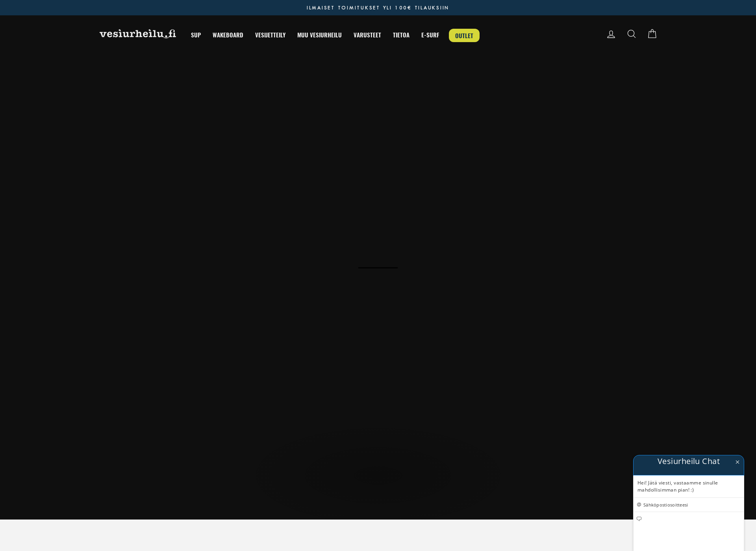
Task: Open the Wakeboard menu
Action: point(228,35)
